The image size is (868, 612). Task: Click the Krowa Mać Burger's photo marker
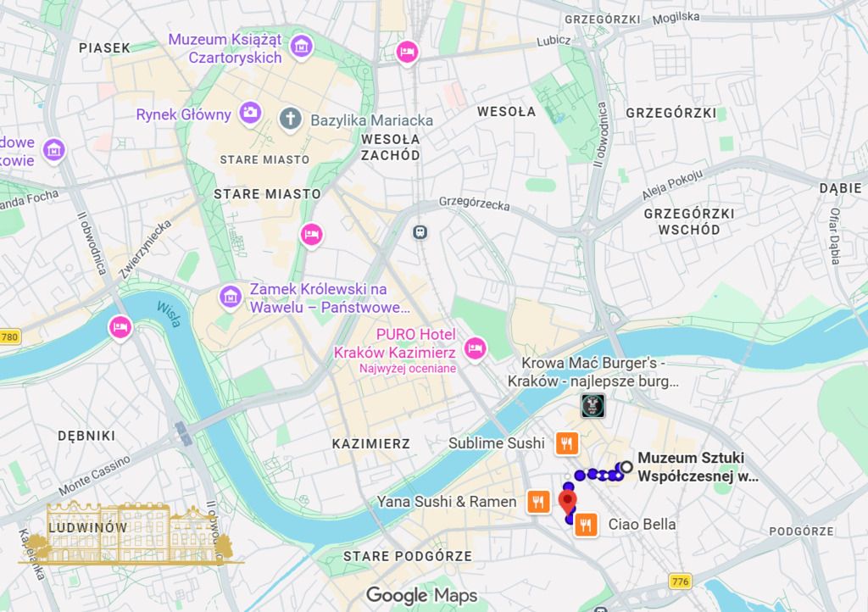(x=593, y=406)
